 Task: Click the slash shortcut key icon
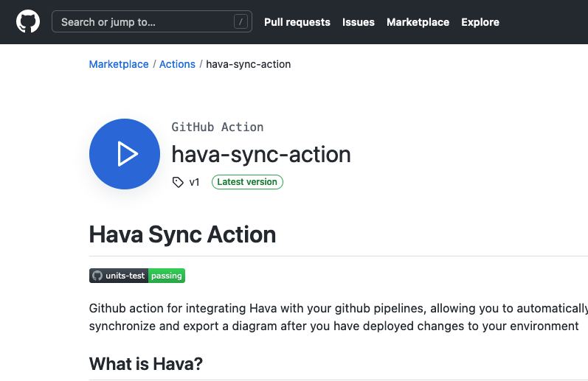click(241, 22)
